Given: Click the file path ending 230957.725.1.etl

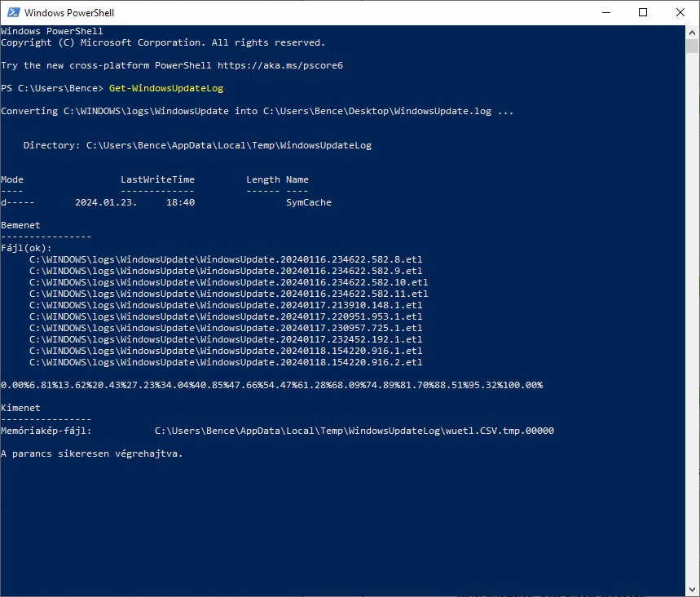Looking at the screenshot, I should point(226,328).
